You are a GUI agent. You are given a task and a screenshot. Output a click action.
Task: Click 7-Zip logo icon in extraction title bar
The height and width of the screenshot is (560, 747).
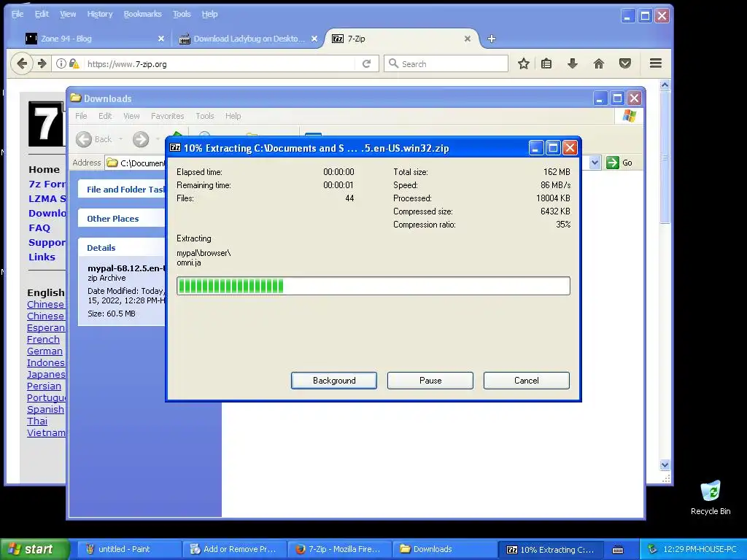coord(175,147)
